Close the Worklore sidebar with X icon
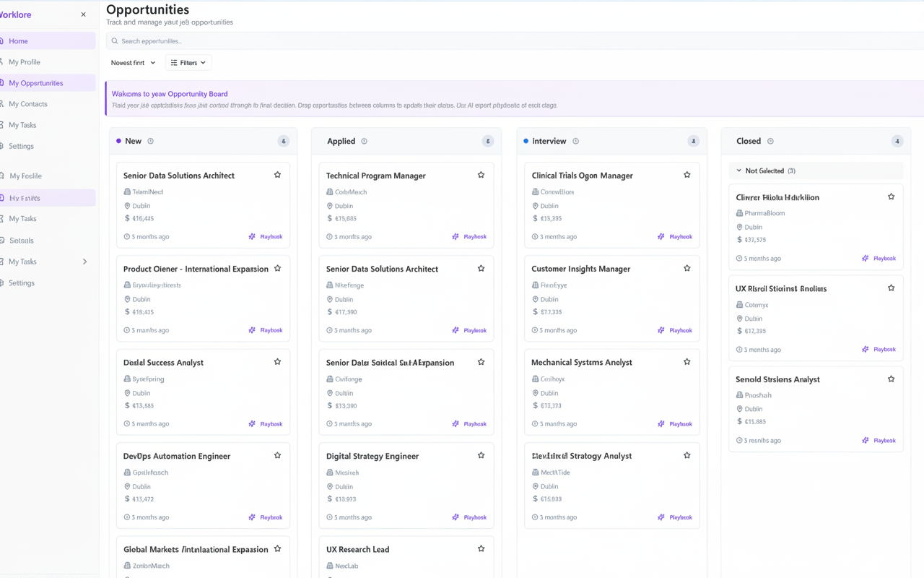 coord(83,14)
